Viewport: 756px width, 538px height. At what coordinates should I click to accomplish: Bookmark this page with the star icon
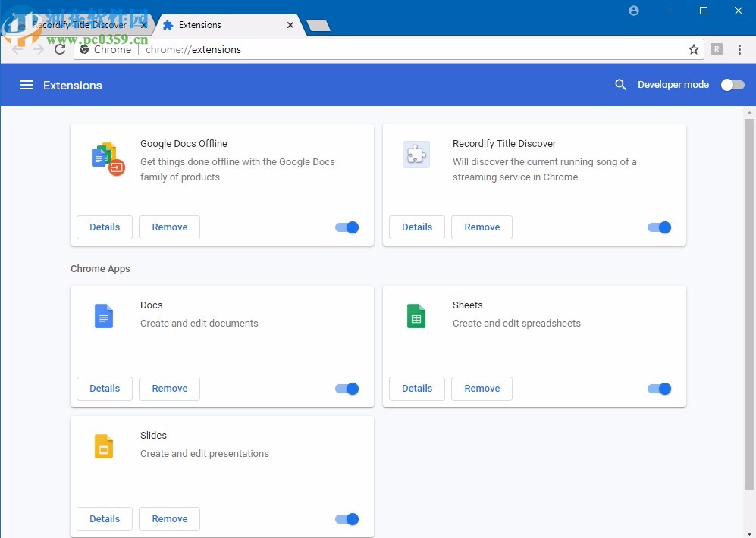(x=693, y=49)
